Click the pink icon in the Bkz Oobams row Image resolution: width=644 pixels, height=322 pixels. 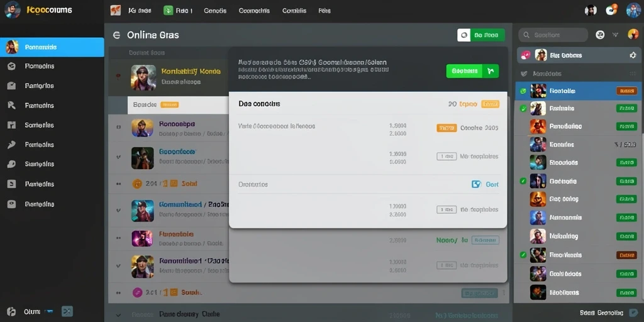(525, 55)
